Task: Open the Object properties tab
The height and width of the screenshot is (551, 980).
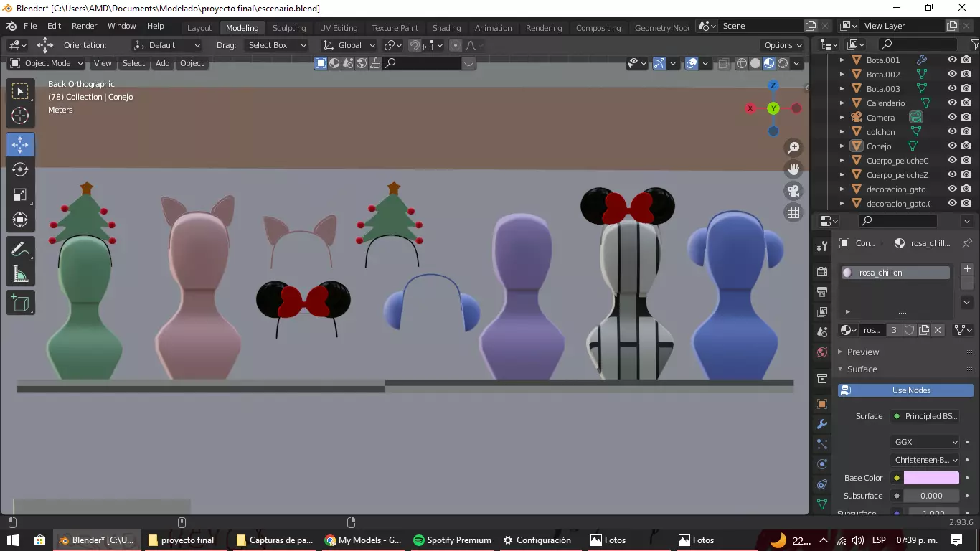Action: [822, 404]
